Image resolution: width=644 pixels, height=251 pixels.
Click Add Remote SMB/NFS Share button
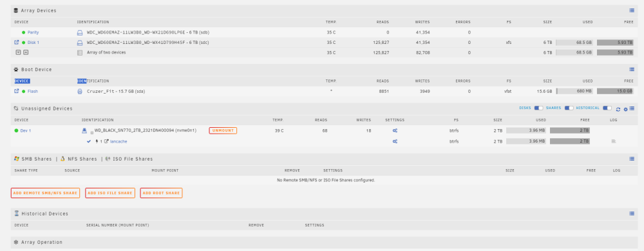click(45, 193)
